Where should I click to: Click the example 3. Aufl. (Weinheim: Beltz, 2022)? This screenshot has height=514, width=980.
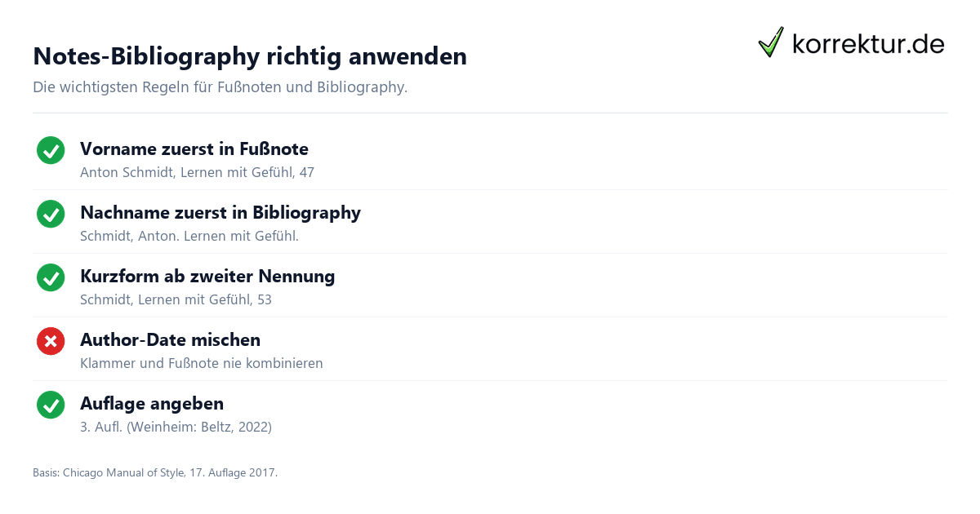click(x=176, y=427)
